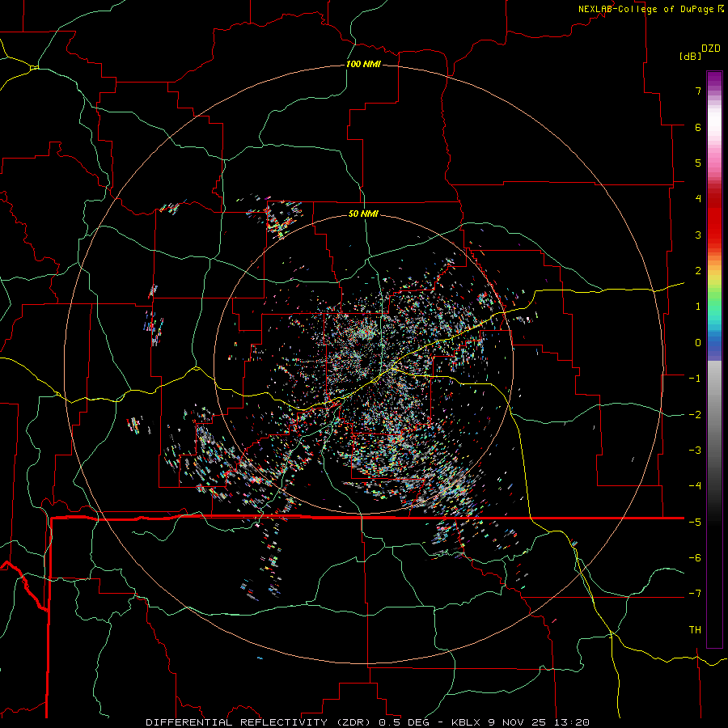728x728 pixels.
Task: Click the 2 value on color scale
Action: tap(698, 271)
